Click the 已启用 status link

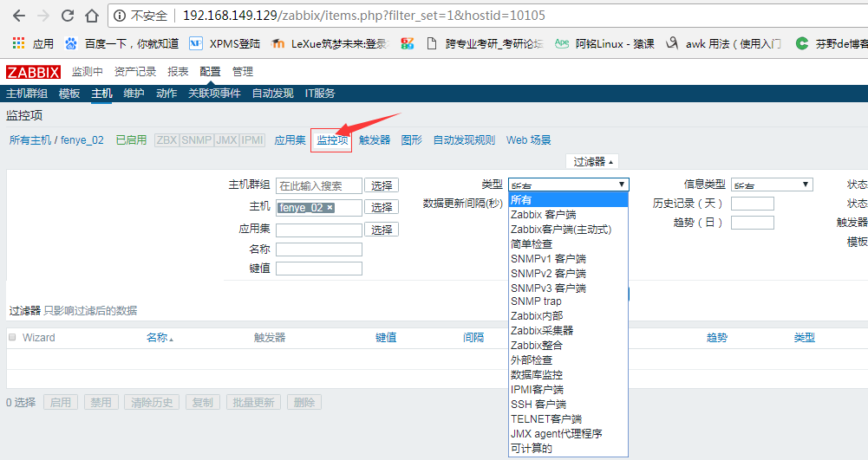[131, 139]
